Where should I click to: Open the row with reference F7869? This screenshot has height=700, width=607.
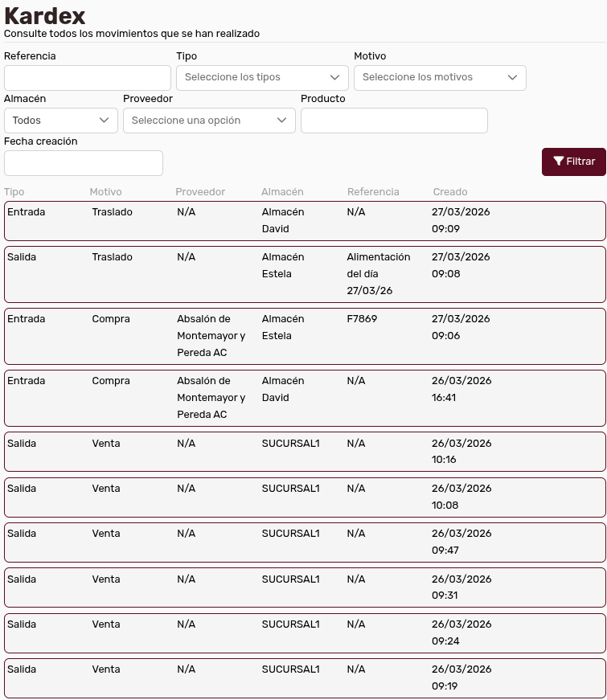(x=305, y=336)
